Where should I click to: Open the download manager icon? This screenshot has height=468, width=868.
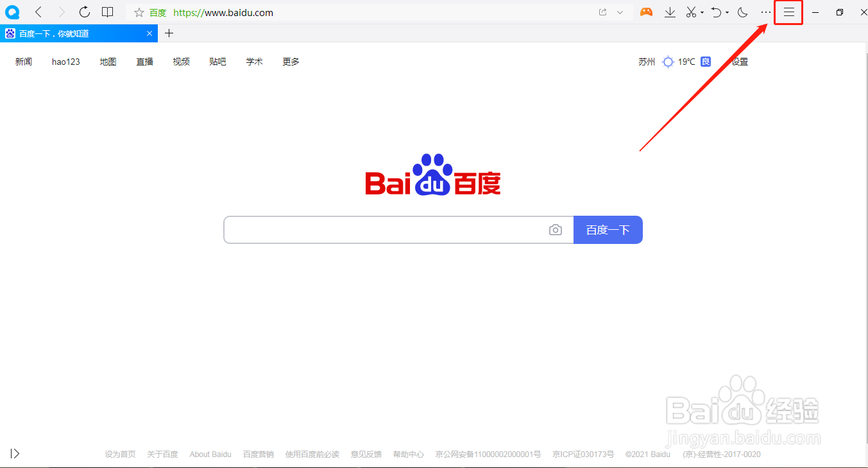(670, 12)
